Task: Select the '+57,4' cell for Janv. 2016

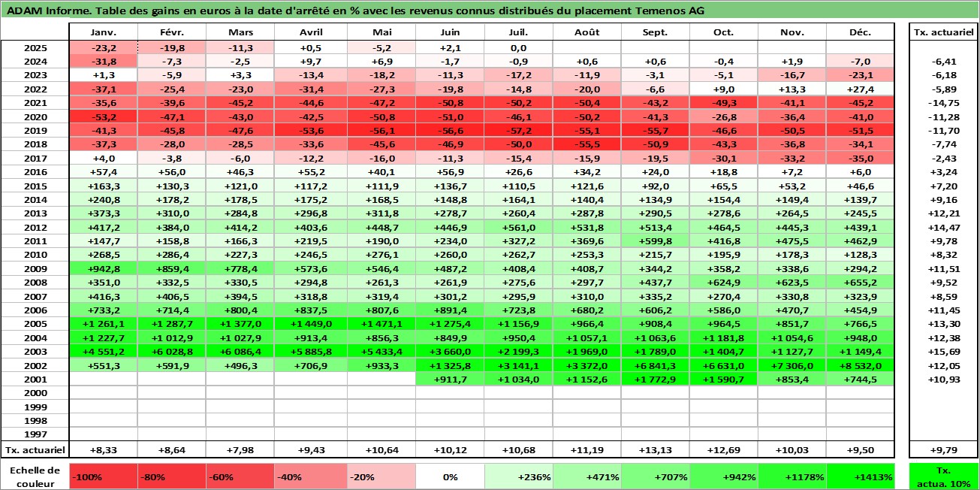Action: click(103, 172)
